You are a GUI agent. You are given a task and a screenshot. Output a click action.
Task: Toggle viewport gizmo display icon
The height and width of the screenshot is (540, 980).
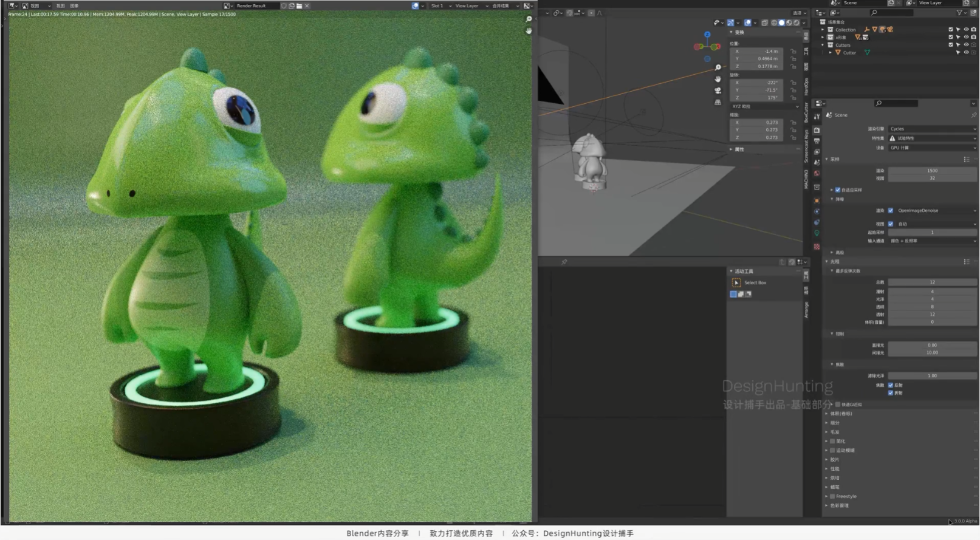click(x=731, y=22)
